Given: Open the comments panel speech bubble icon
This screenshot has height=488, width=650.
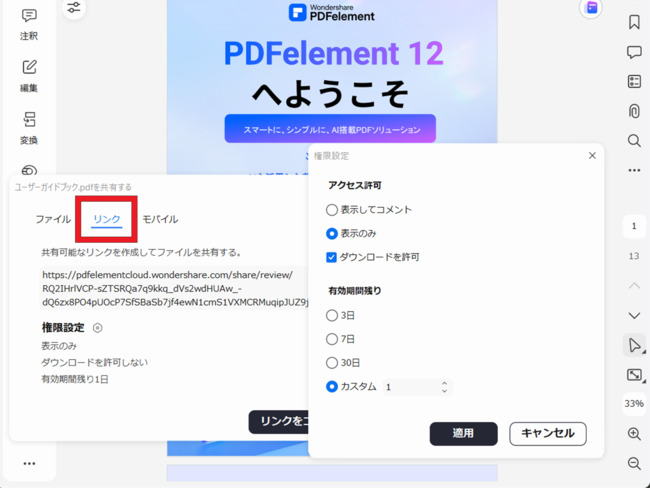Looking at the screenshot, I should tap(634, 52).
